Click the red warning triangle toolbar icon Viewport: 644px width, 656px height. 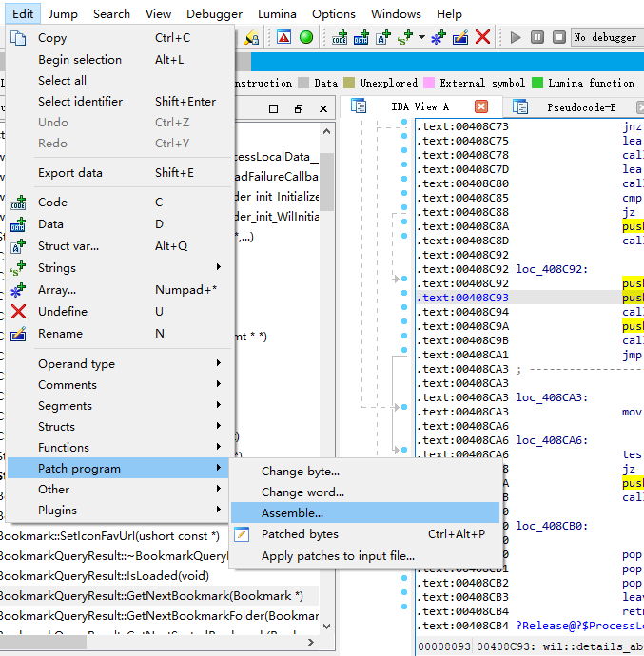pyautogui.click(x=283, y=38)
